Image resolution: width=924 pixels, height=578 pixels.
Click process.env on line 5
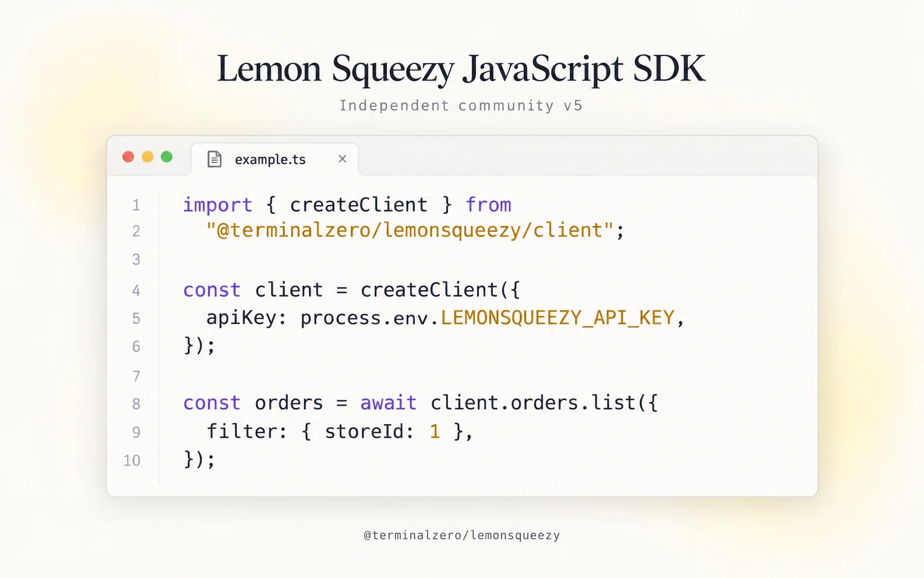(x=365, y=318)
